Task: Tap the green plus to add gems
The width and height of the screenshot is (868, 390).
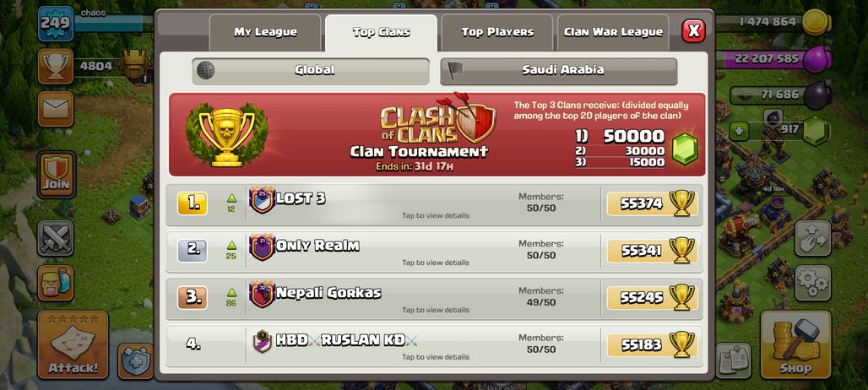Action: 739,131
